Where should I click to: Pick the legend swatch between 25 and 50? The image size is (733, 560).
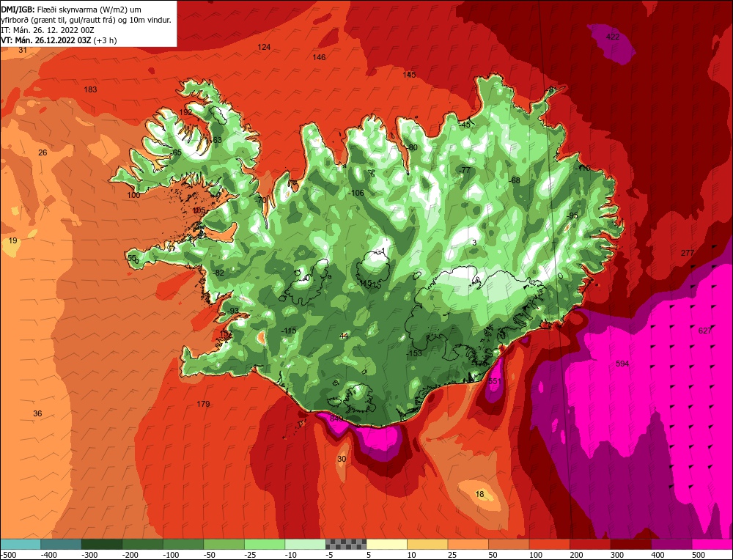(468, 544)
